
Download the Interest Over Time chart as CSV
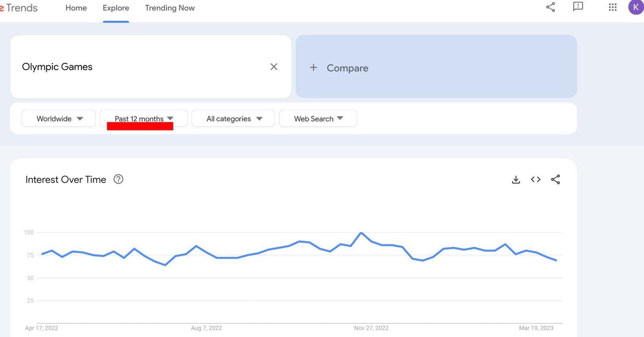[516, 180]
